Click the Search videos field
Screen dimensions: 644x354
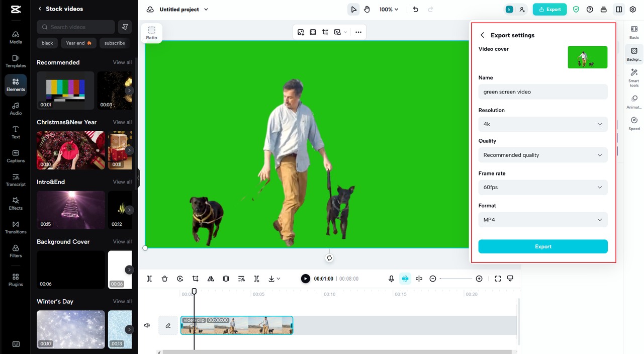coord(76,27)
